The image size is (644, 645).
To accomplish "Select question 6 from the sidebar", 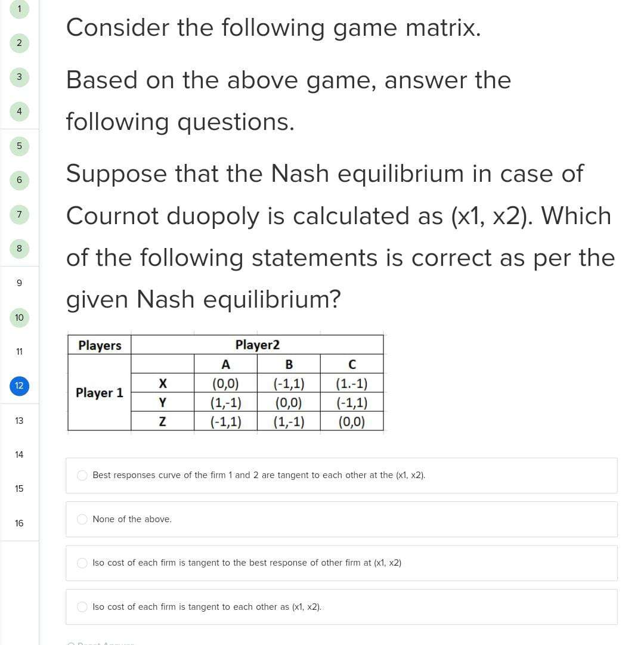I will [19, 180].
